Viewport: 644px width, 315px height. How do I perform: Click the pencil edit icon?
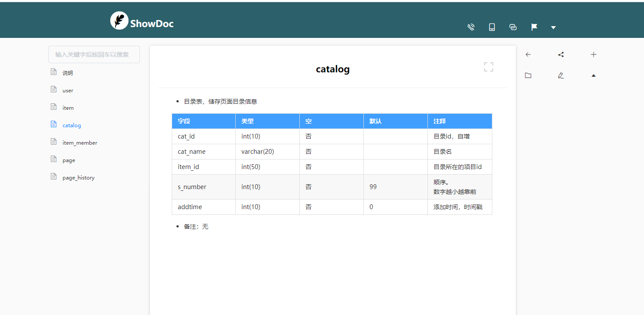pos(561,75)
